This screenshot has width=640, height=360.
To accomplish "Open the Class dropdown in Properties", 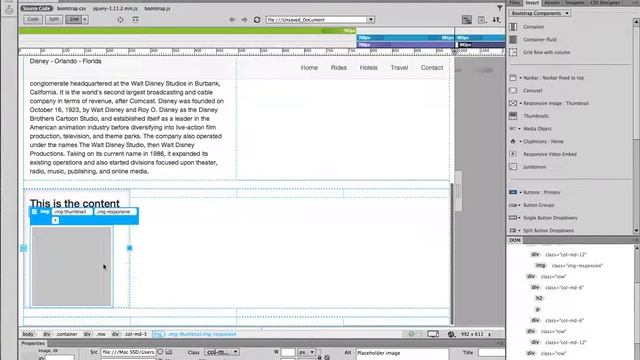I will 222,352.
